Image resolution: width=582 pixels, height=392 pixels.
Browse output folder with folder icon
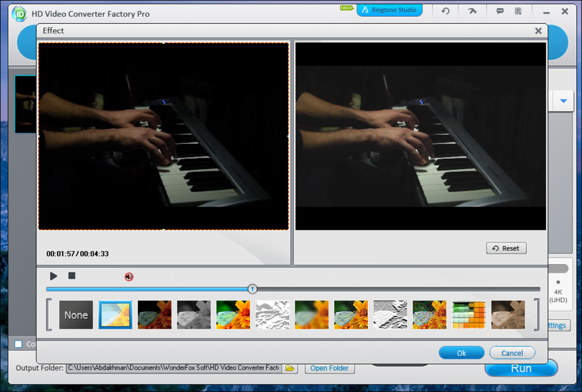click(290, 368)
